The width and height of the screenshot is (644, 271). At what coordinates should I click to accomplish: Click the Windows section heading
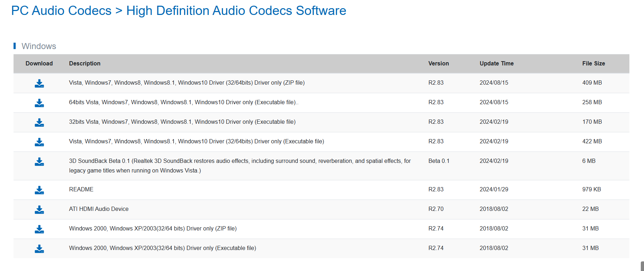(39, 46)
